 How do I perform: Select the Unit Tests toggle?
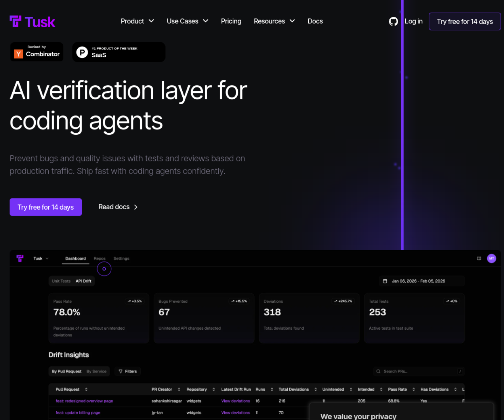click(61, 281)
